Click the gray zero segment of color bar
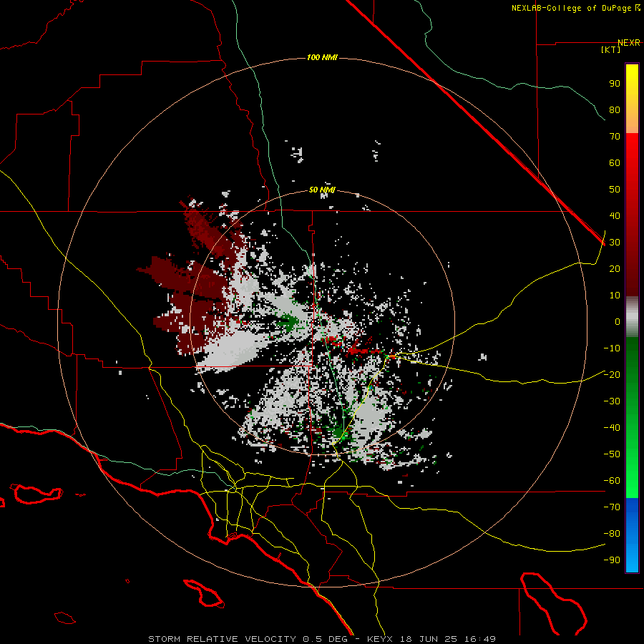 632,317
